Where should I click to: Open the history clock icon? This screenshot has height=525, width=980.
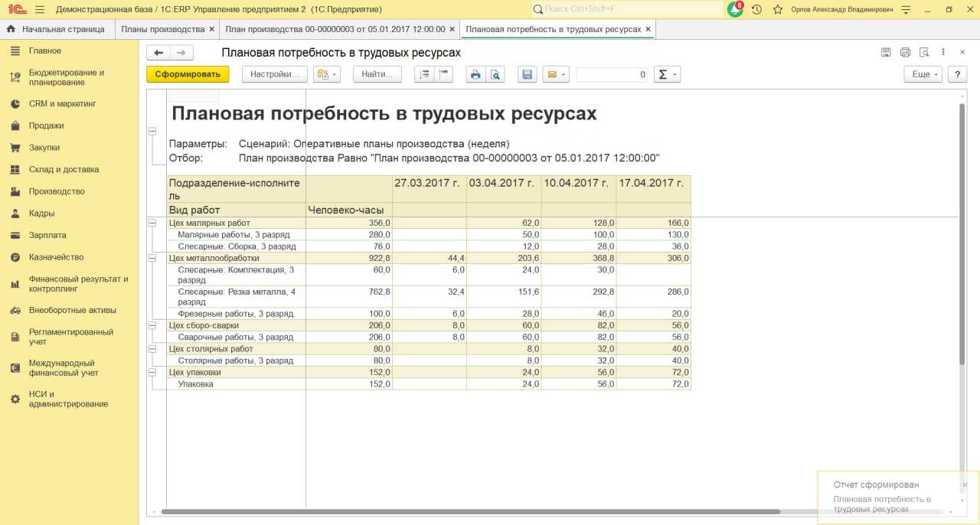[x=756, y=9]
